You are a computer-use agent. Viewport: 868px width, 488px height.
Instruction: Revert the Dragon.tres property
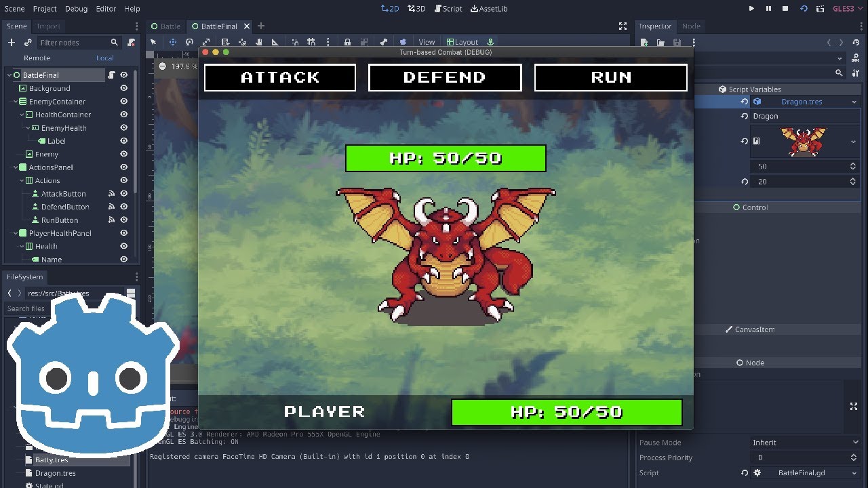pyautogui.click(x=745, y=102)
